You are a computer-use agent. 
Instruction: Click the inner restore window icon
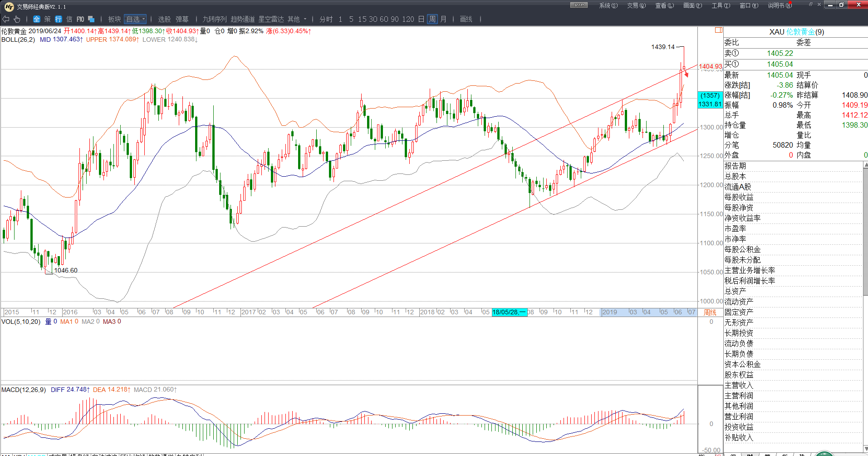[x=811, y=4]
